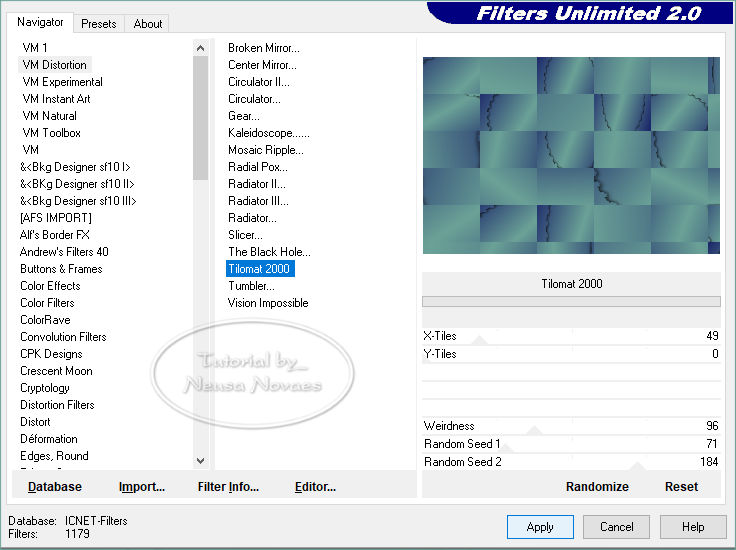Screen dimensions: 736x550
Task: Choose the Tumbler... filter
Action: 251,286
